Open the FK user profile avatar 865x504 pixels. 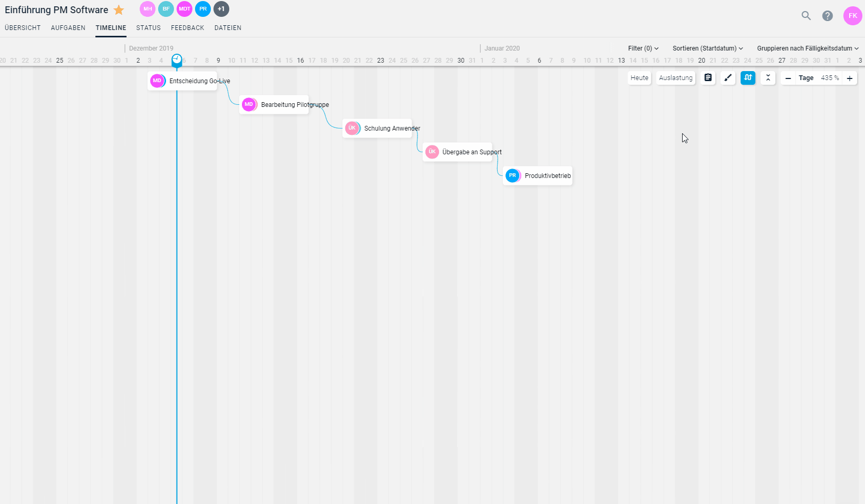(x=853, y=16)
